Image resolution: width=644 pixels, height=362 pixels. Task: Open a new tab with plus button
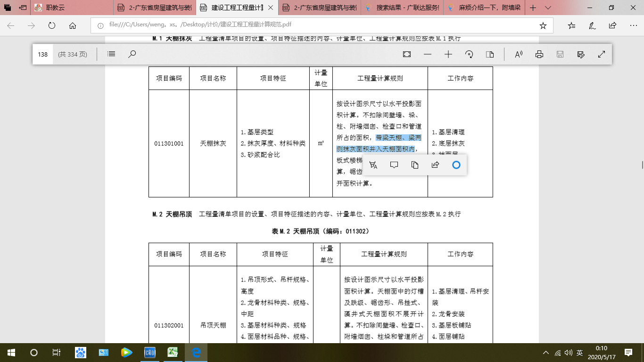pyautogui.click(x=533, y=8)
